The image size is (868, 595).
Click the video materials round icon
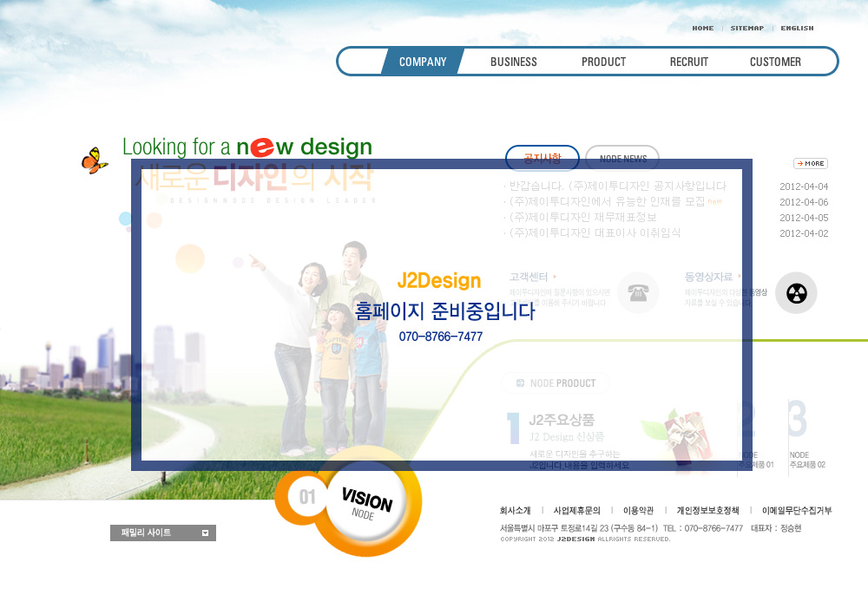tap(796, 292)
